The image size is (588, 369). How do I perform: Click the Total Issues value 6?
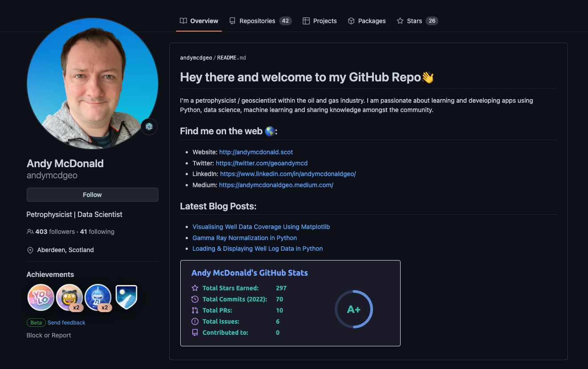[278, 321]
